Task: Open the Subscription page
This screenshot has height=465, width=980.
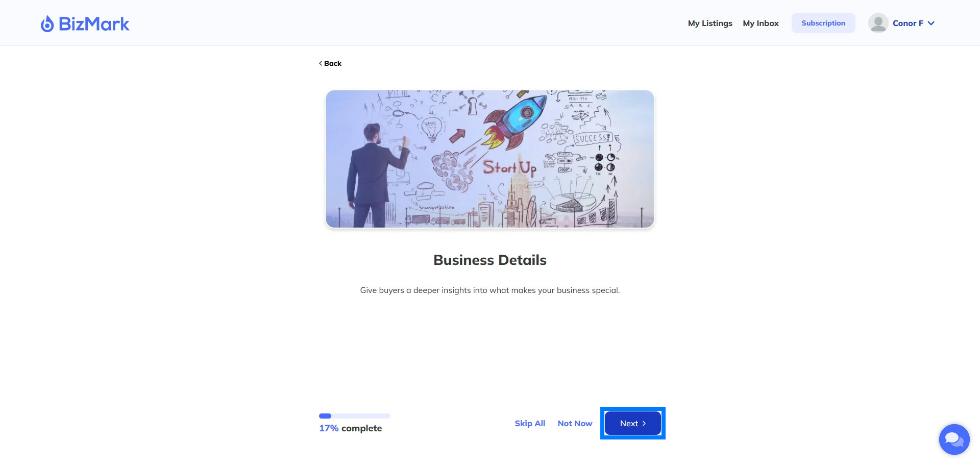Action: point(823,23)
